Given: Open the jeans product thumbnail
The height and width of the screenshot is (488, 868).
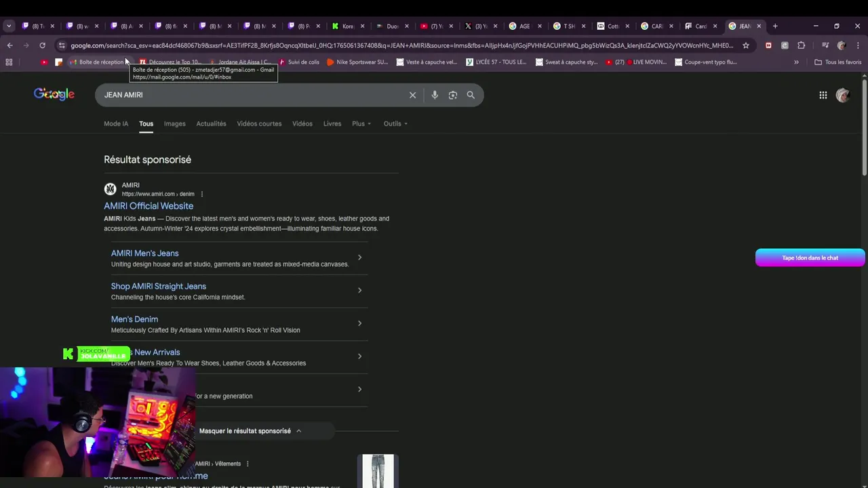Looking at the screenshot, I should pyautogui.click(x=378, y=471).
